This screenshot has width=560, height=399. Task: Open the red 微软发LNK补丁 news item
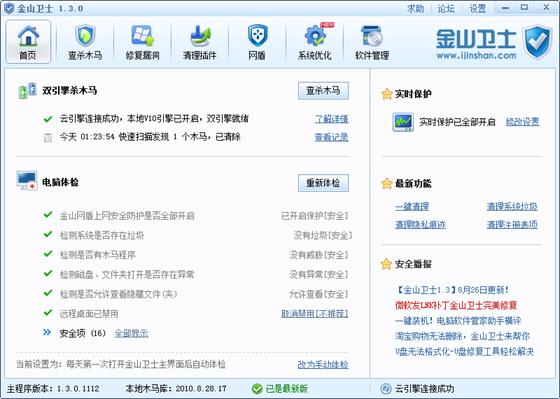456,305
